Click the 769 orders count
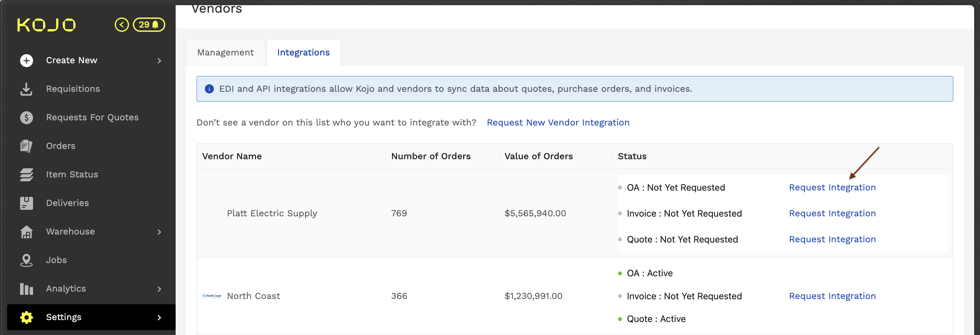Viewport: 980px width, 335px height. [x=399, y=213]
